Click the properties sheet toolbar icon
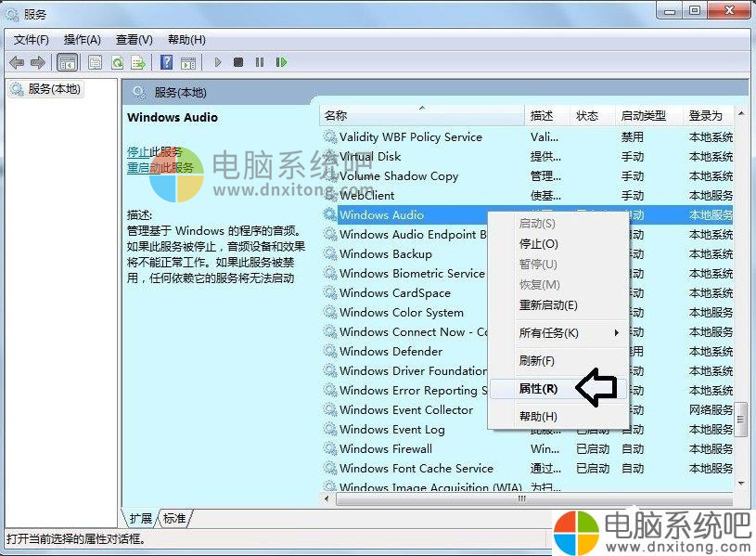Viewport: 756px width, 556px height. point(95,62)
